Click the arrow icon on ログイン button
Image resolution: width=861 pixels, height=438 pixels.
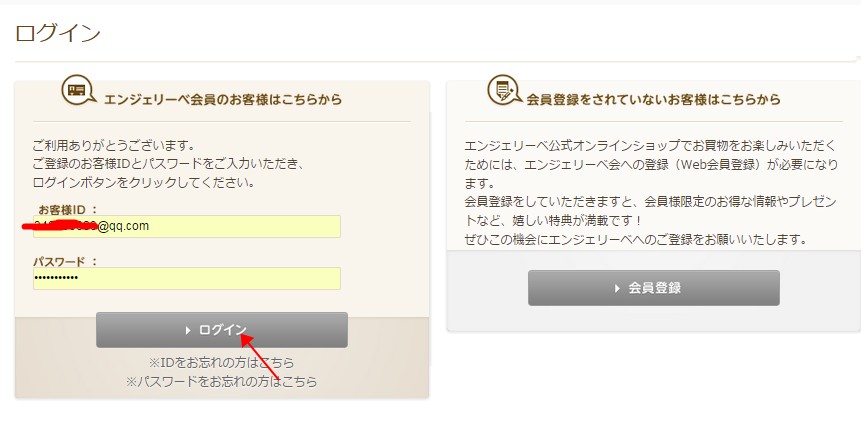[x=188, y=330]
